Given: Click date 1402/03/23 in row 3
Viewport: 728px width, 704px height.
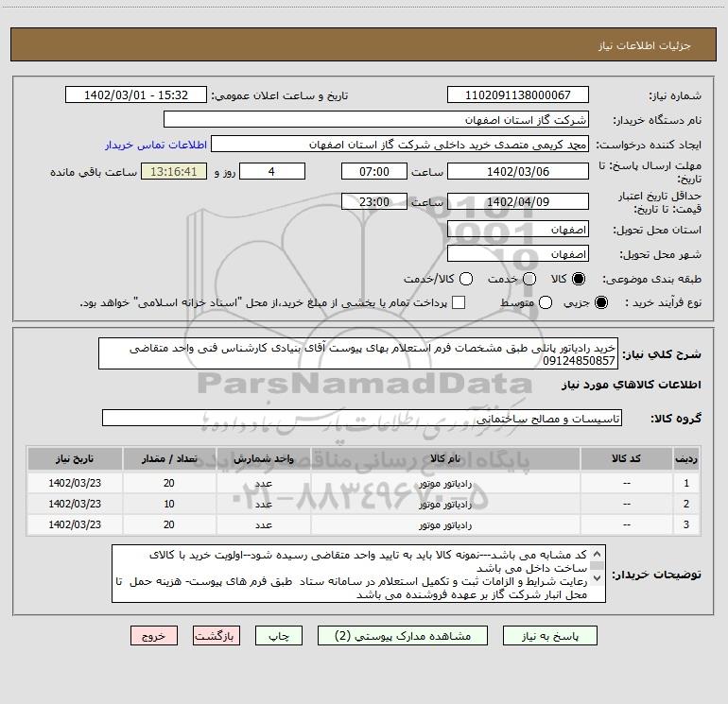Looking at the screenshot, I should (x=75, y=524).
